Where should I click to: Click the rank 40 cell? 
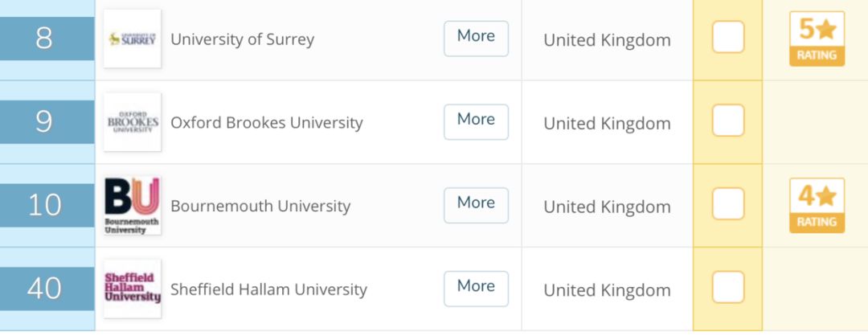[x=47, y=289]
